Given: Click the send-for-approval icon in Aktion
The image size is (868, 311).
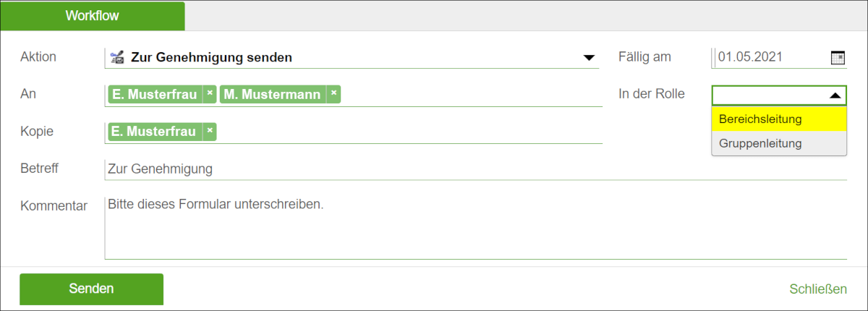Looking at the screenshot, I should [x=116, y=57].
